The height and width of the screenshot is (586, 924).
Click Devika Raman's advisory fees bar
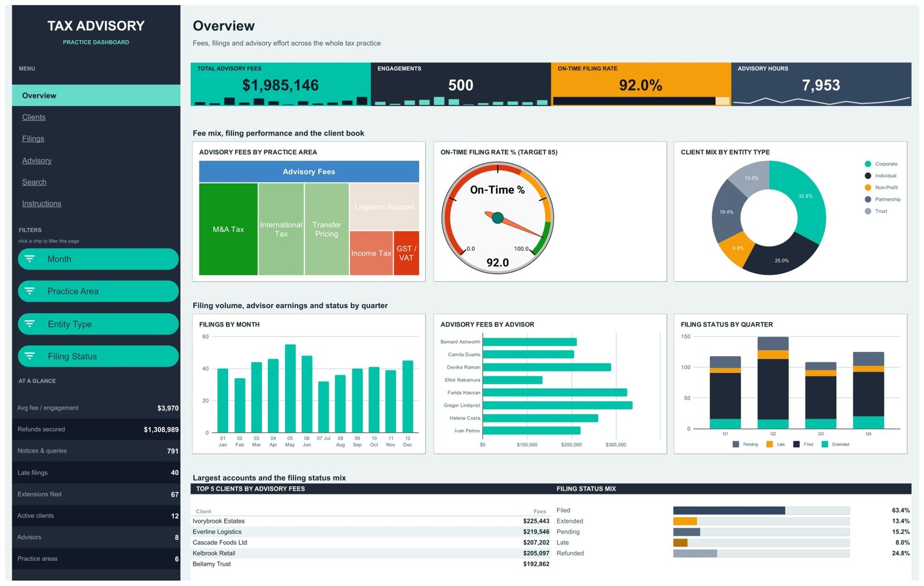click(547, 367)
